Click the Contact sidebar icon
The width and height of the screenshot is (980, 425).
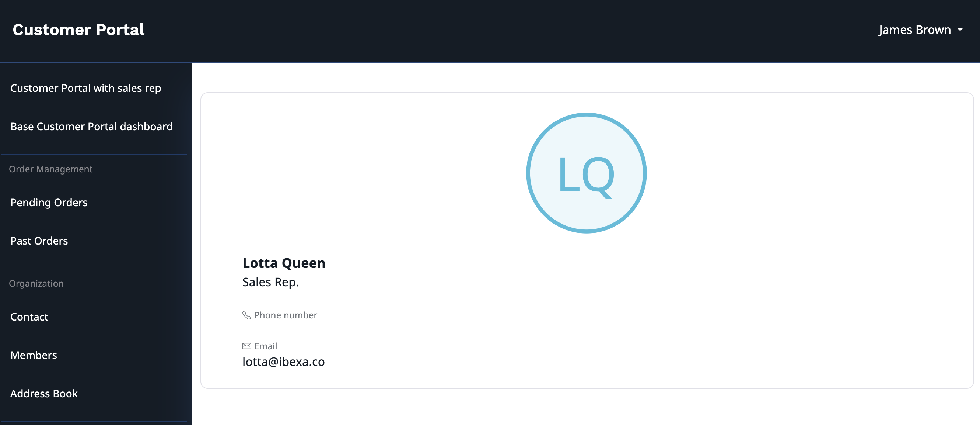coord(29,316)
